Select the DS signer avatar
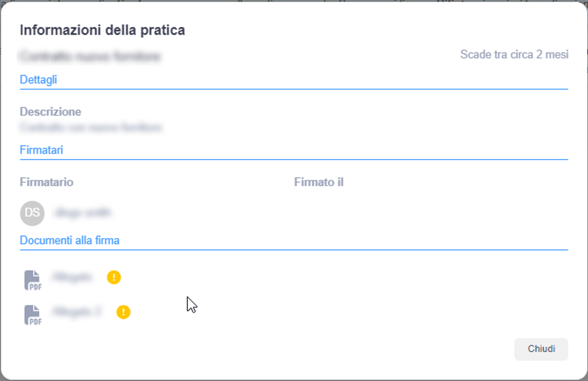Screen dimensions: 588x381 (x=32, y=213)
